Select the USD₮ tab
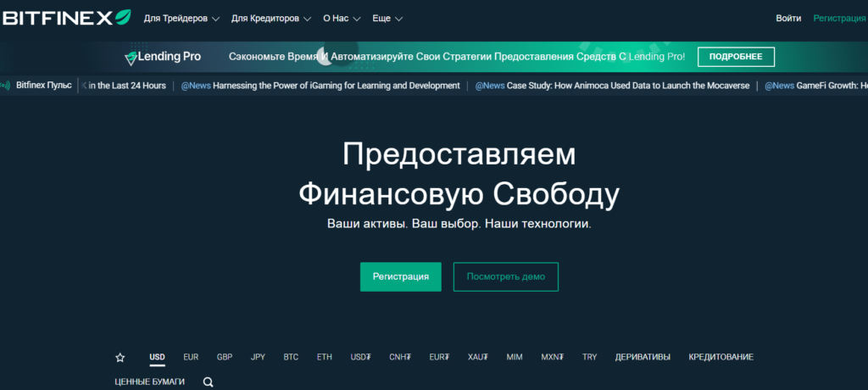Screen dimensions: 868x390 click(360, 357)
